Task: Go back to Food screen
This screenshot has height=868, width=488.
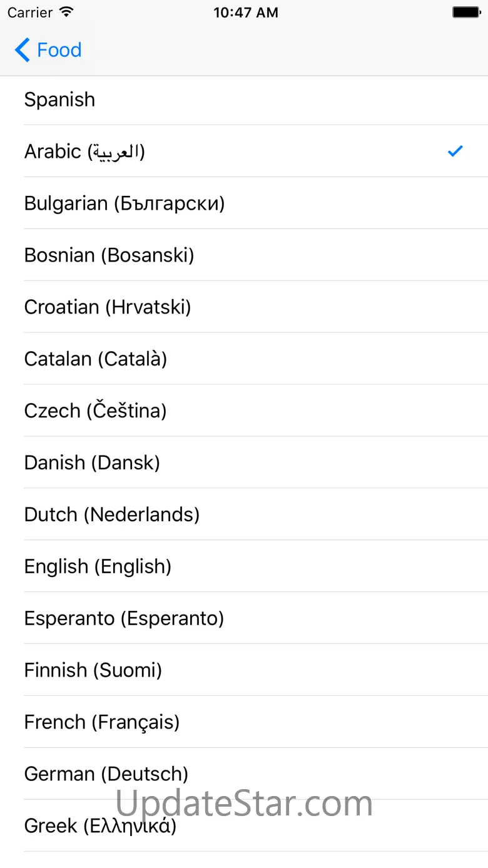Action: click(48, 50)
